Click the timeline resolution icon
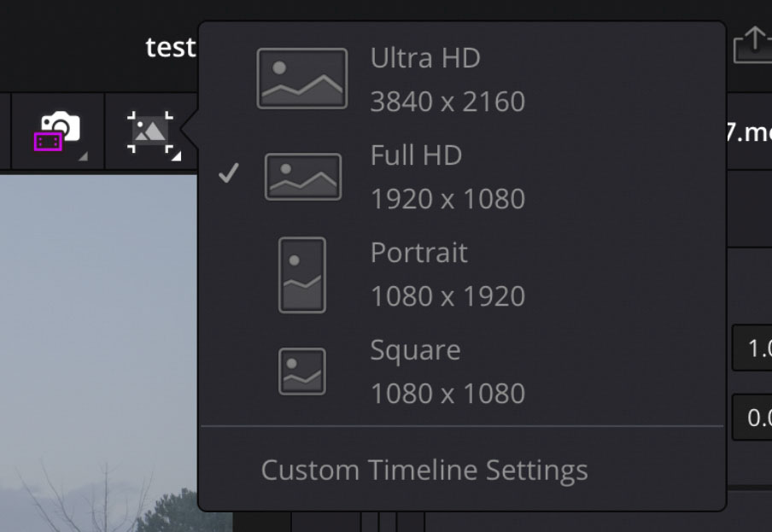 click(x=150, y=131)
